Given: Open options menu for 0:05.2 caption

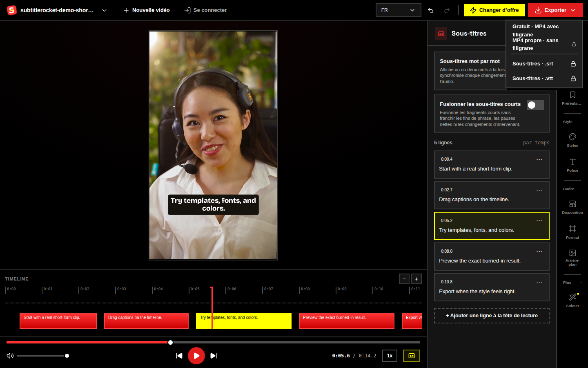Looking at the screenshot, I should pos(539,221).
